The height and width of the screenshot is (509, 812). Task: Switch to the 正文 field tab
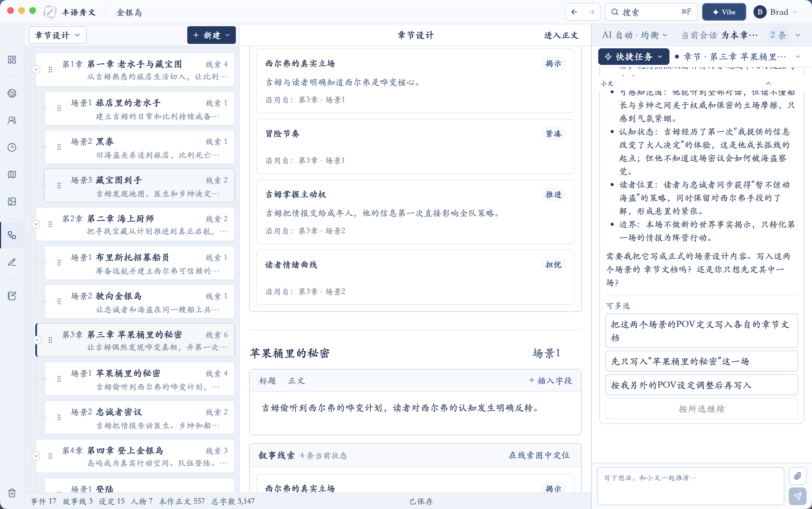point(296,381)
